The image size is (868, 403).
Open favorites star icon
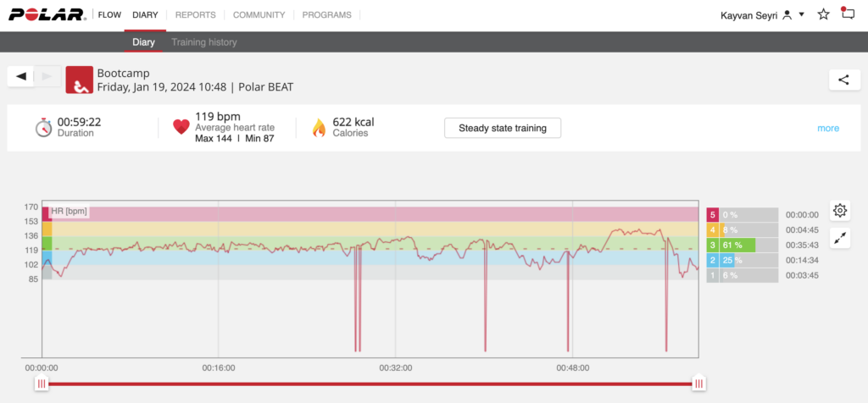(x=823, y=14)
